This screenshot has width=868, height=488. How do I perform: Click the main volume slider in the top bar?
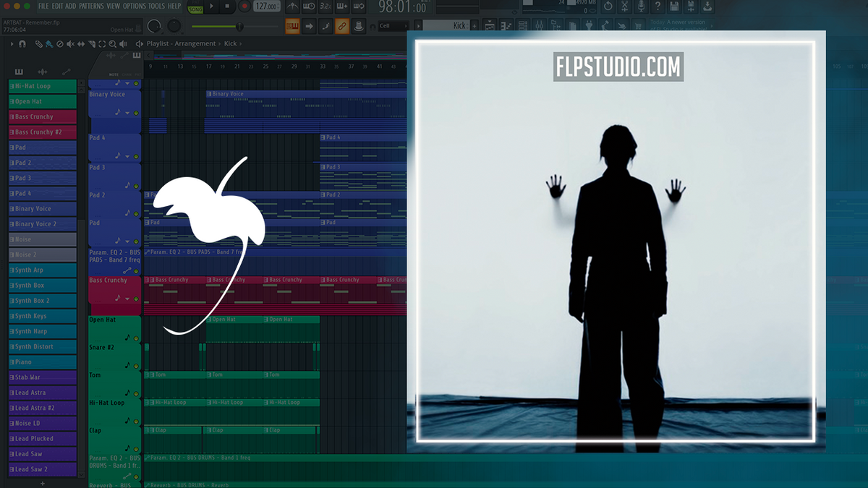coord(239,25)
